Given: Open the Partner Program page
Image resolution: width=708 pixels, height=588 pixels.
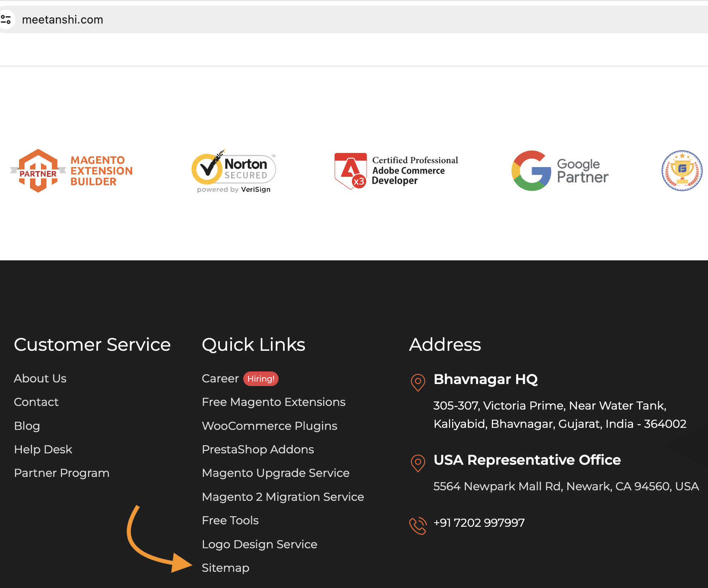Looking at the screenshot, I should [x=62, y=473].
